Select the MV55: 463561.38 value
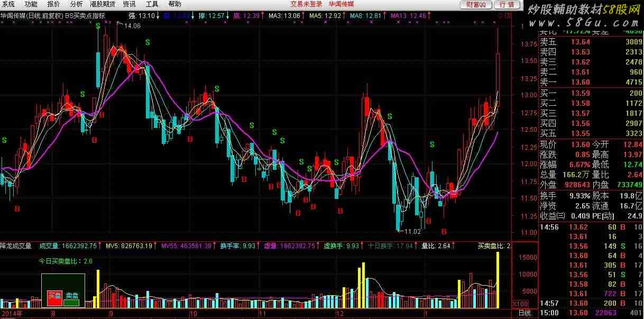 click(x=186, y=246)
